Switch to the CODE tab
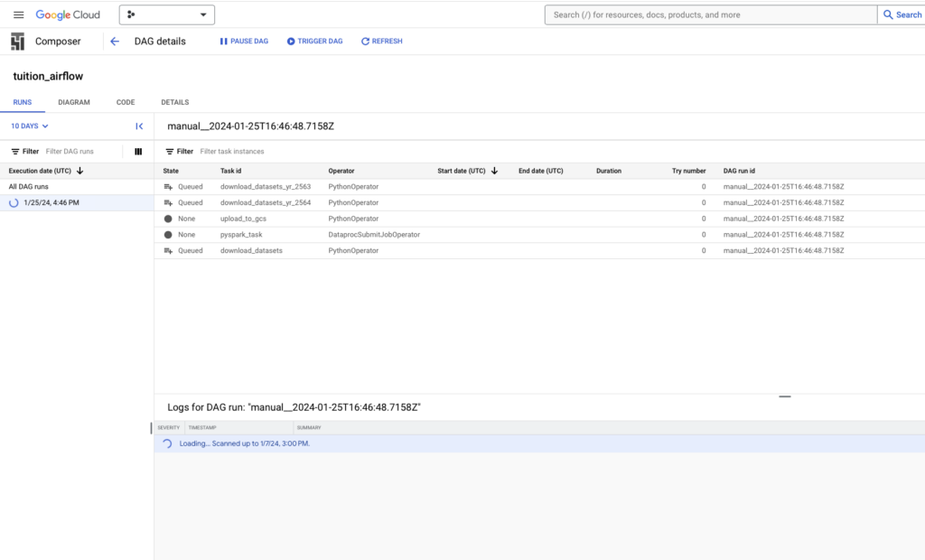This screenshot has width=925, height=560. tap(126, 102)
